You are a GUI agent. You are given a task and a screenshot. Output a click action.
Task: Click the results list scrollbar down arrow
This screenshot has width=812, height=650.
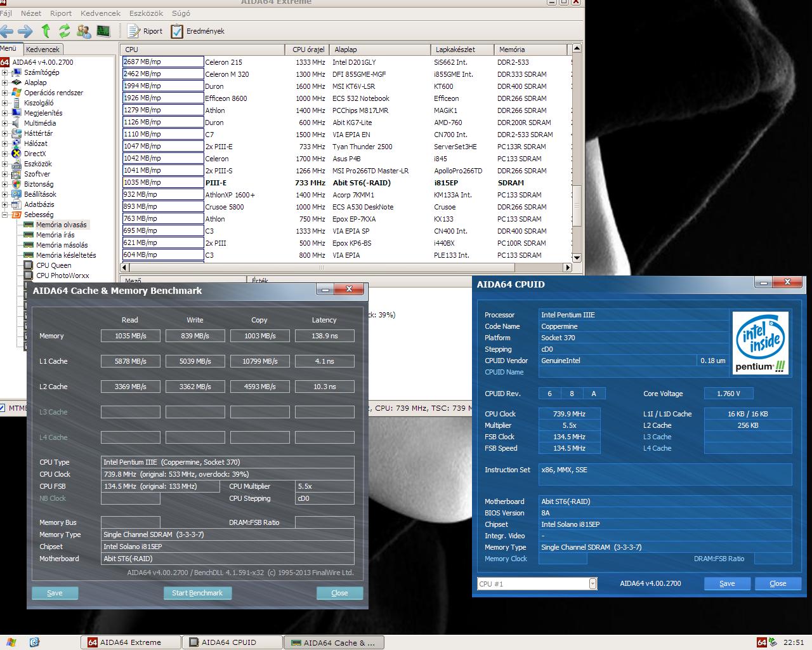click(576, 258)
